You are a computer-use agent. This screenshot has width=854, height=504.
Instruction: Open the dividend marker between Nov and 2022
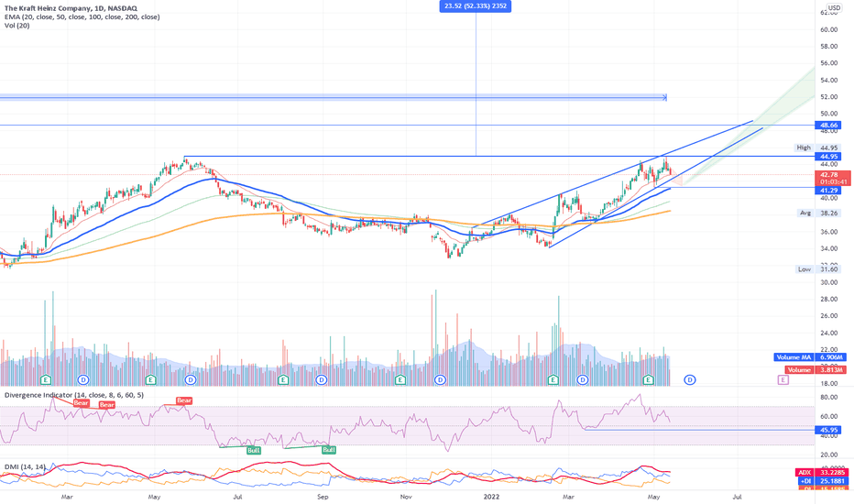tap(440, 379)
